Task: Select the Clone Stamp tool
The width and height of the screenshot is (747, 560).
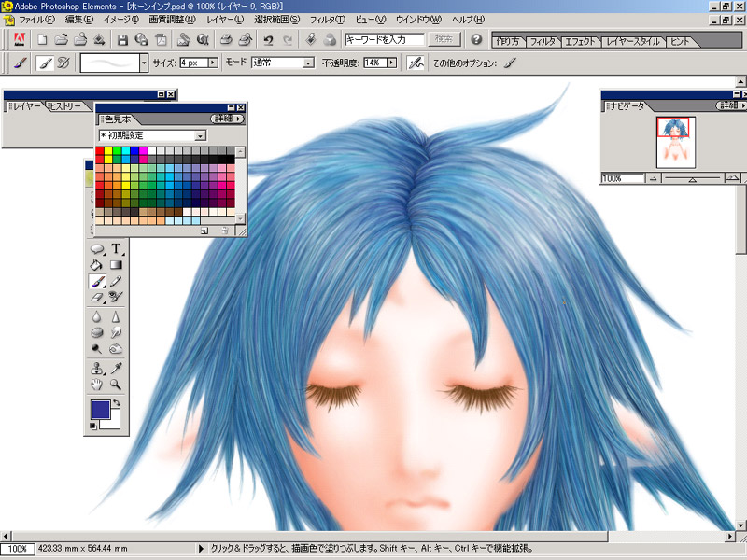Action: 97,368
